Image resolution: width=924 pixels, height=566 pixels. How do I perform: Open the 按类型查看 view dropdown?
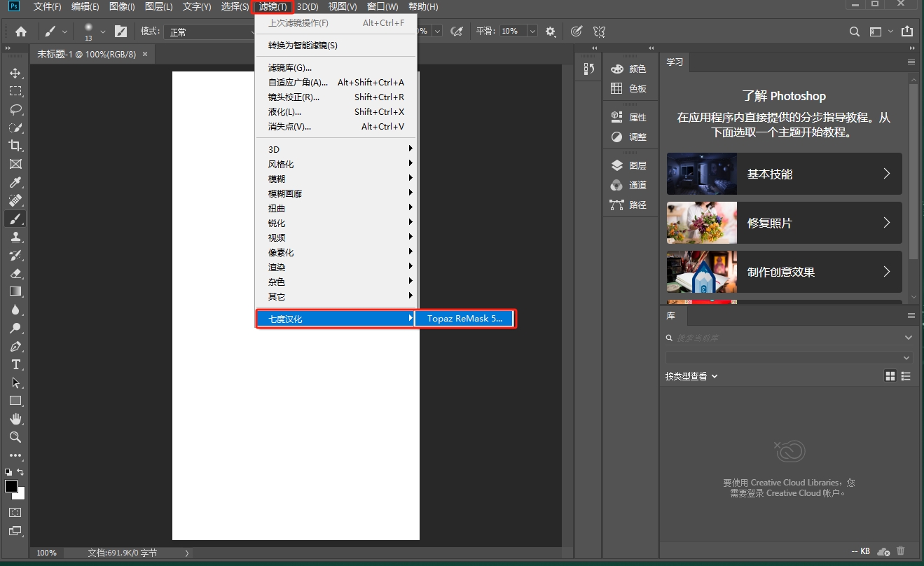point(691,376)
